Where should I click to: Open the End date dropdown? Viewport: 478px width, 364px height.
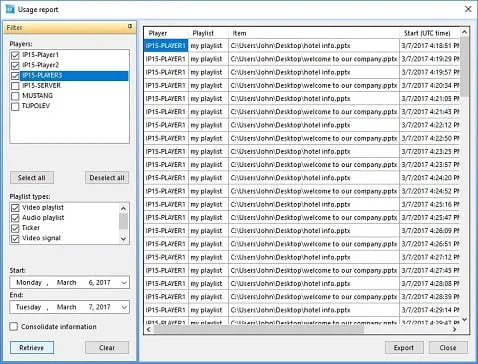point(124,307)
